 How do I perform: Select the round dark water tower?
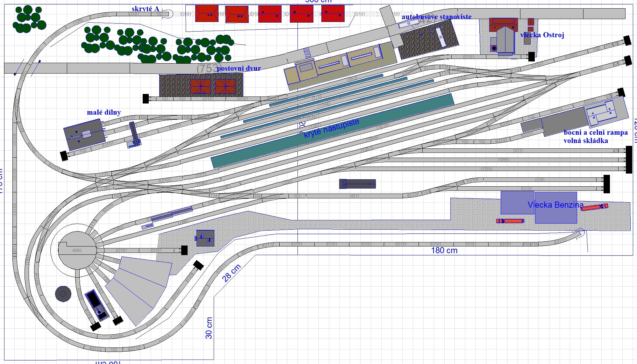[63, 294]
